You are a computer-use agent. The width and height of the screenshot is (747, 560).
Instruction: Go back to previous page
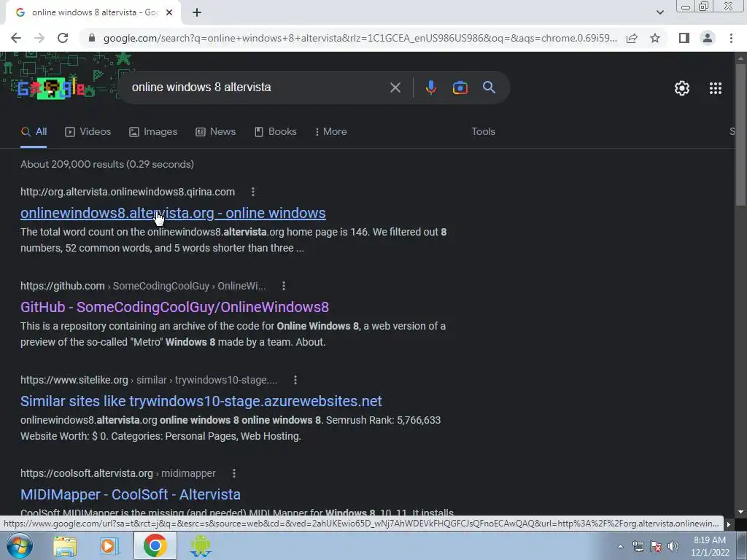(x=16, y=38)
